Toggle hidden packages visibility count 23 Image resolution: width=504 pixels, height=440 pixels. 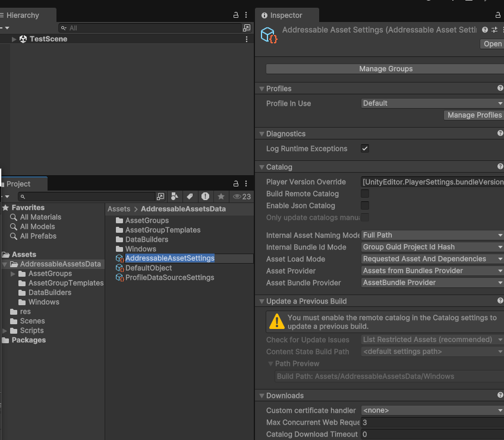coord(242,197)
